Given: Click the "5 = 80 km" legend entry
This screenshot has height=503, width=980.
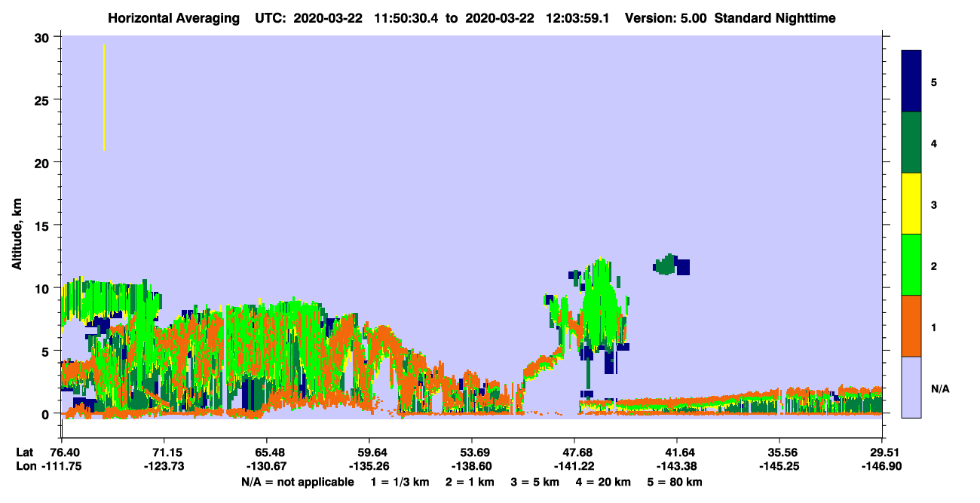Looking at the screenshot, I should pos(675,482).
